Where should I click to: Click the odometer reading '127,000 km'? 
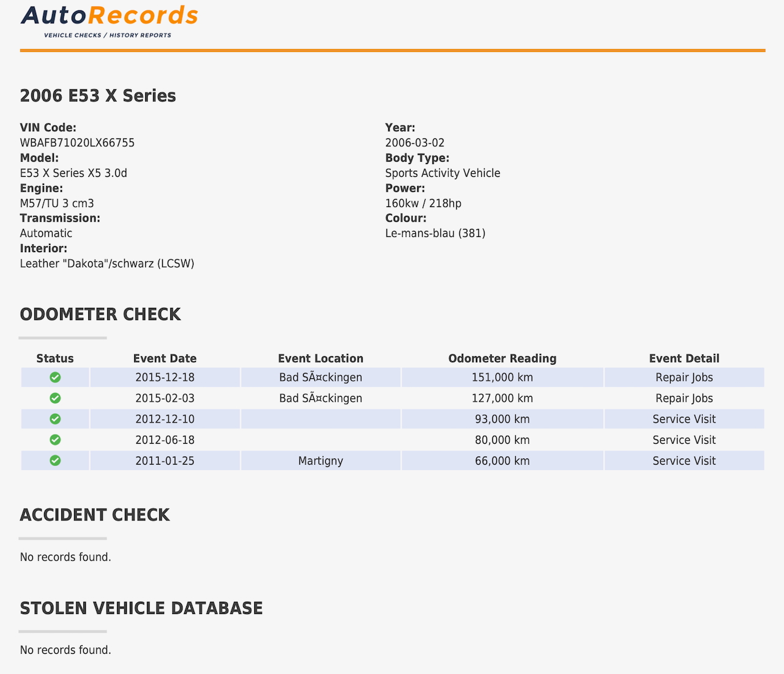(x=502, y=398)
